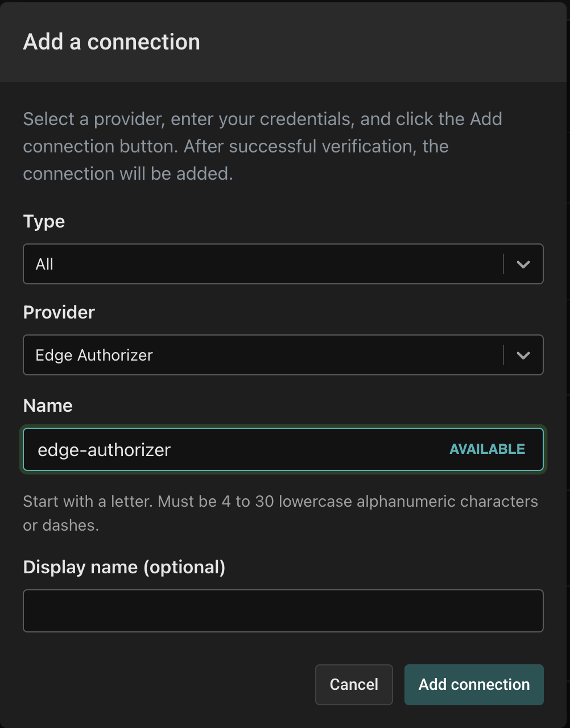Click the Name field label
The height and width of the screenshot is (728, 570).
(48, 406)
